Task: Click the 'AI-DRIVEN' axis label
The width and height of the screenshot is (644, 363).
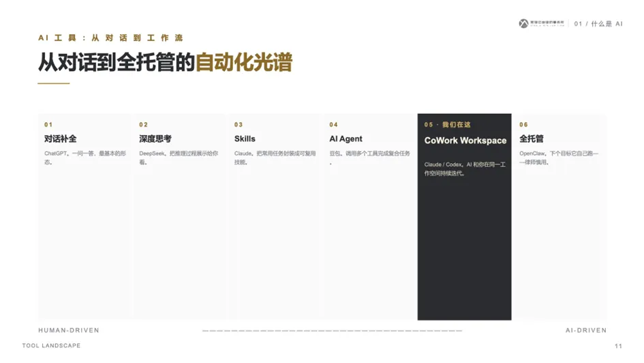Action: (x=586, y=330)
